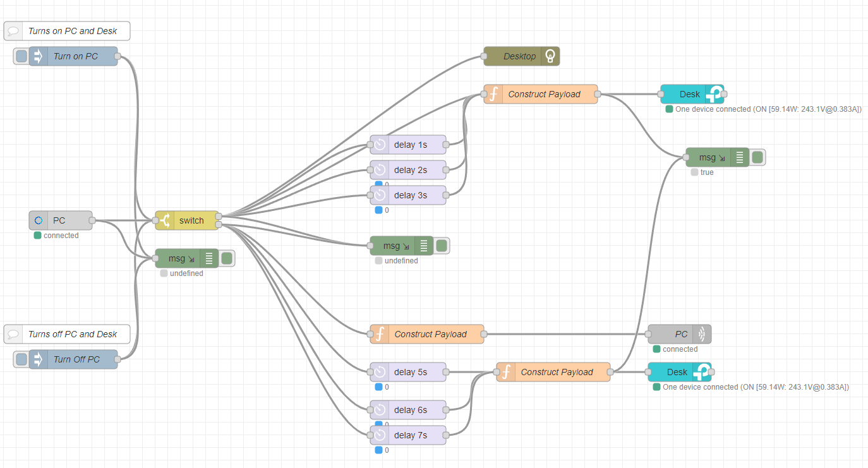The width and height of the screenshot is (868, 468).
Task: Click list icon on msg debug right of switch
Action: [x=424, y=246]
